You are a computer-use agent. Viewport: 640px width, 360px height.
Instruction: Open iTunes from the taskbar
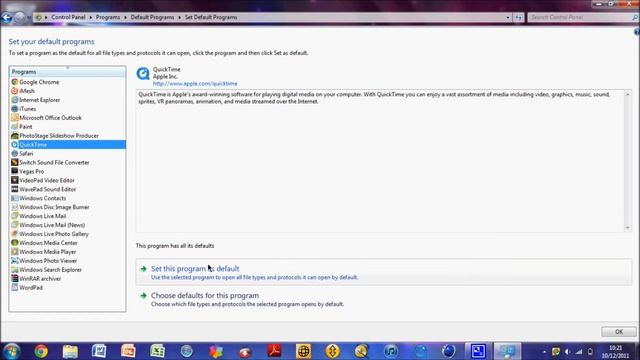pos(391,351)
